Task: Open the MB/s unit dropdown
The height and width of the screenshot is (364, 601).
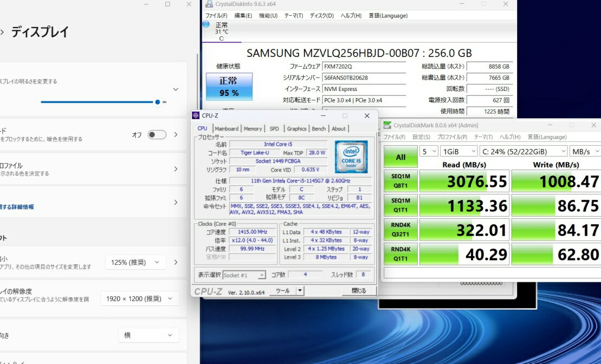Action: click(x=584, y=151)
